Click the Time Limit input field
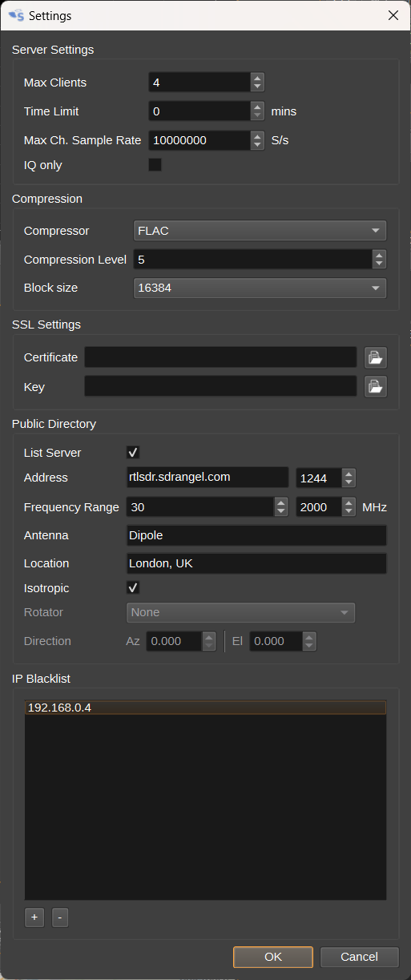Viewport: 411px width, 980px height. pos(199,111)
